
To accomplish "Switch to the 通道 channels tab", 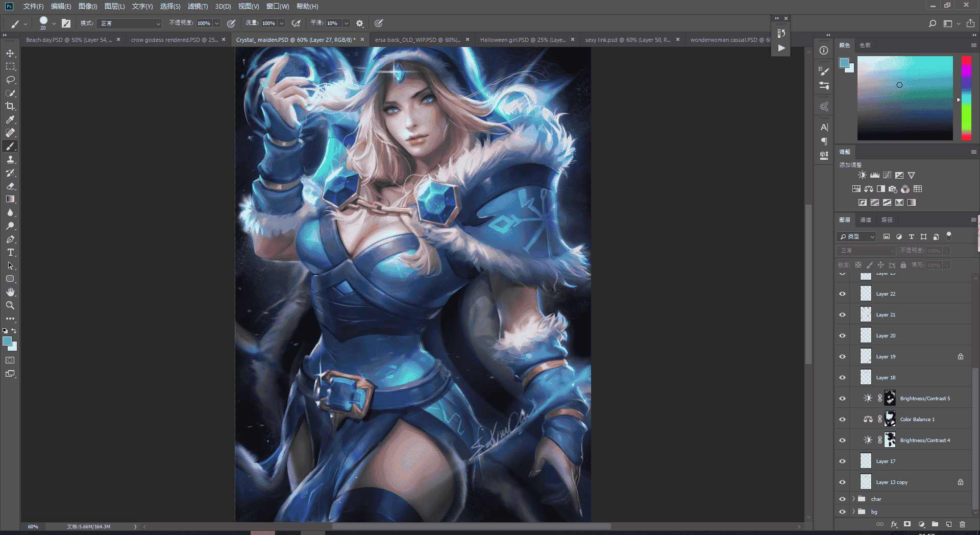I will tap(866, 220).
